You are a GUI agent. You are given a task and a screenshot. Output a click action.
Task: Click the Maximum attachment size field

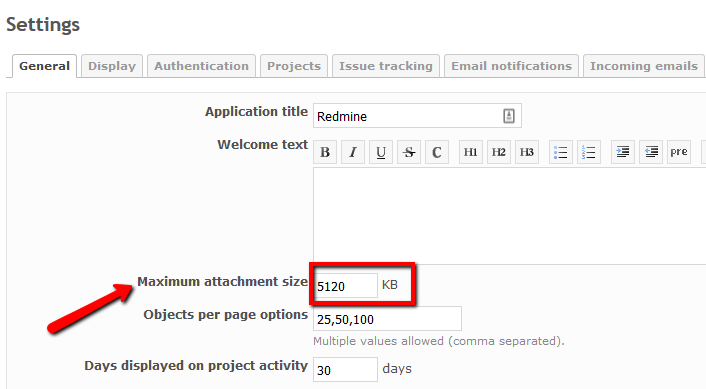345,285
